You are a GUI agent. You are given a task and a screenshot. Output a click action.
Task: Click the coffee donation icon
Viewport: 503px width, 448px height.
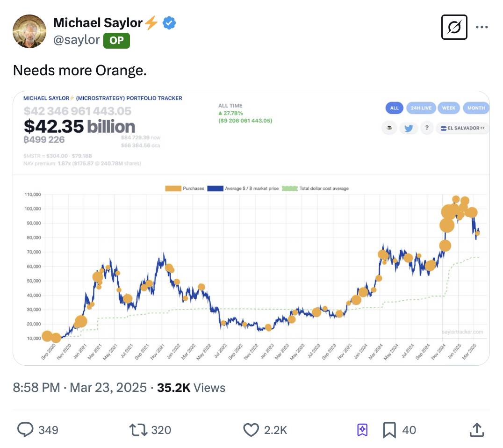(389, 128)
